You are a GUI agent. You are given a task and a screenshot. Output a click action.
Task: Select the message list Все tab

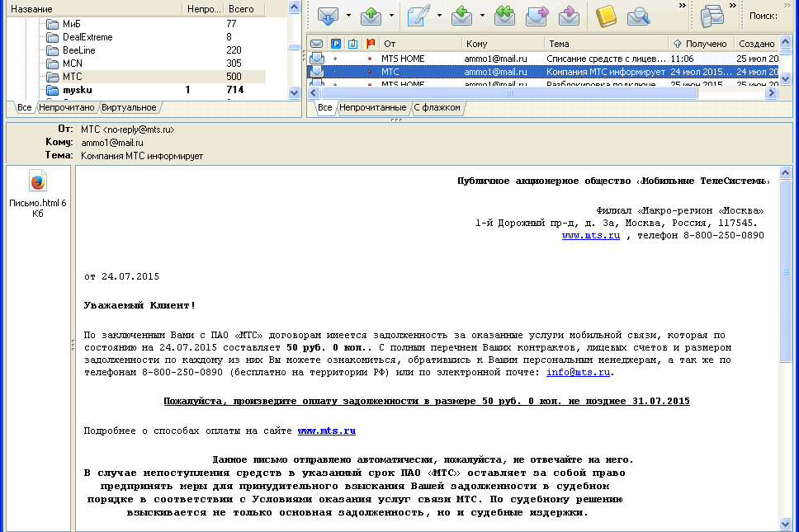324,107
